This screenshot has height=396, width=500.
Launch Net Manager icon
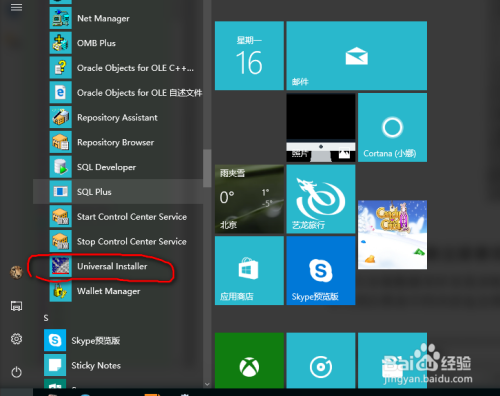click(61, 18)
